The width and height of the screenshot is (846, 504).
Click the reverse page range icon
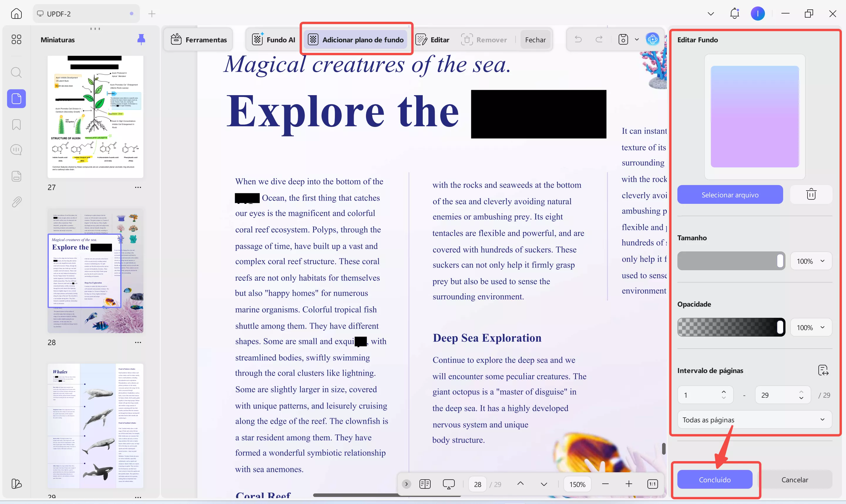(823, 370)
